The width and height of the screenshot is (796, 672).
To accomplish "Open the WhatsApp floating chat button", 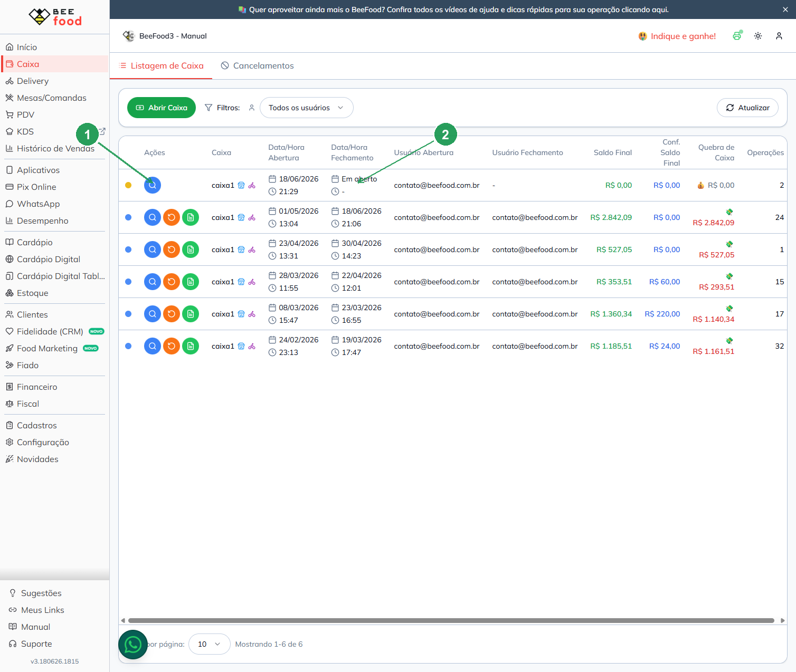I will pyautogui.click(x=133, y=645).
